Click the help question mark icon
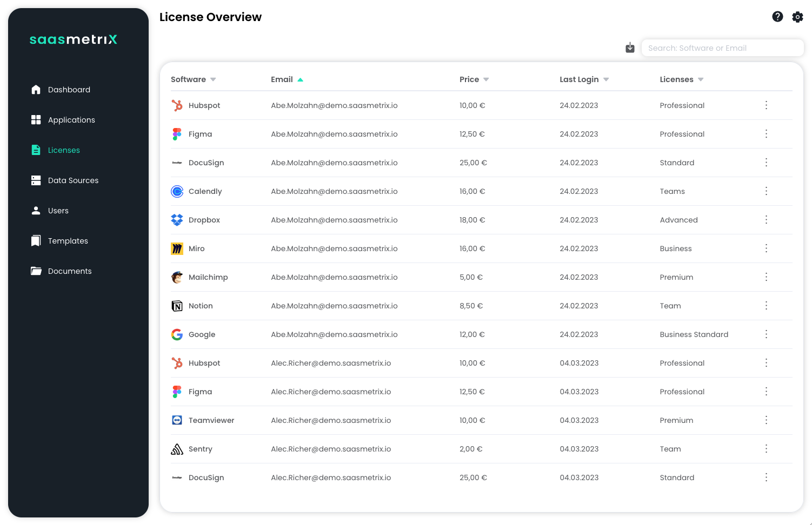This screenshot has width=812, height=525. pyautogui.click(x=777, y=17)
